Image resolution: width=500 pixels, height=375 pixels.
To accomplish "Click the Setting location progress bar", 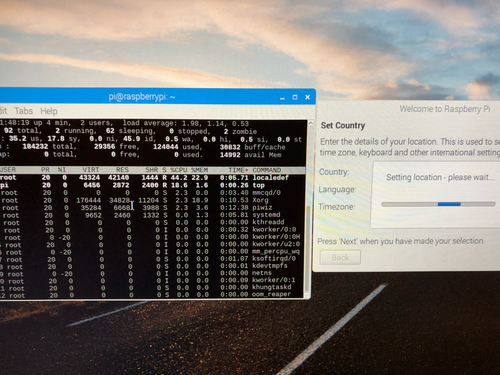I will pos(438,204).
